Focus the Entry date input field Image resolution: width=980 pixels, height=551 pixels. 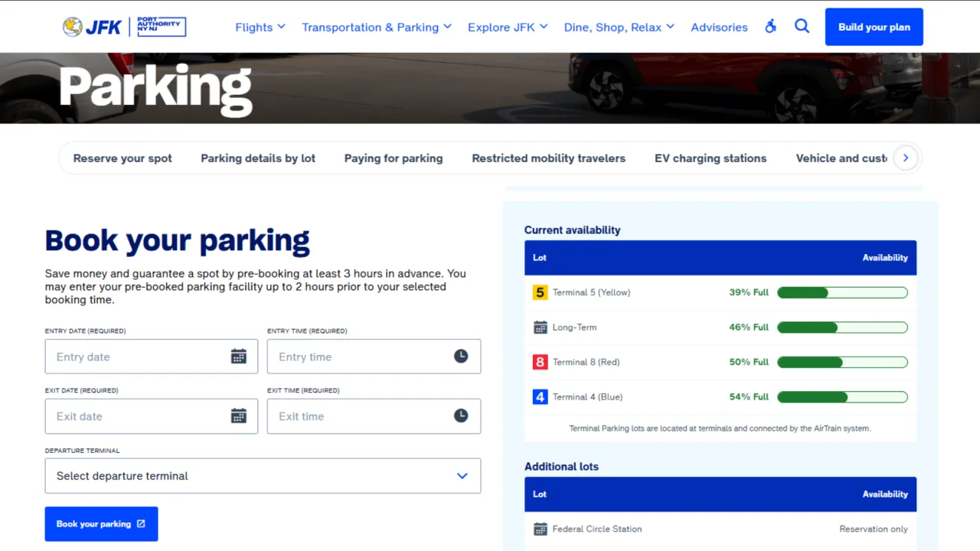(x=152, y=357)
